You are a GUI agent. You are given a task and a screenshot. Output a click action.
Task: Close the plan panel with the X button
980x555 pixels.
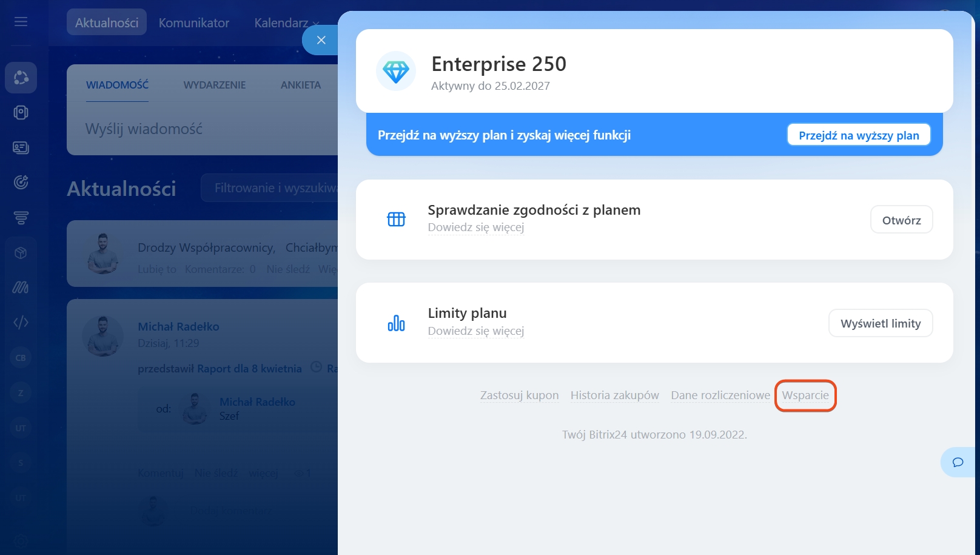pos(321,40)
